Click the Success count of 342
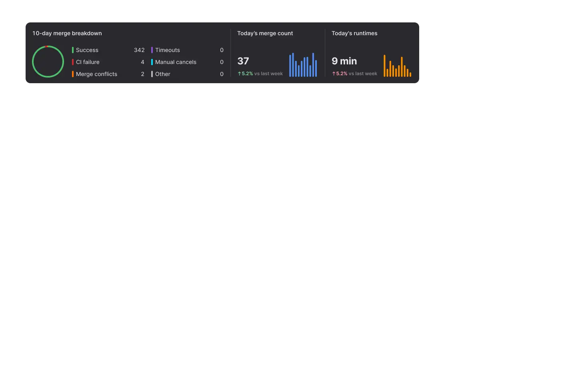Viewport: 576px width, 392px height. pos(139,50)
